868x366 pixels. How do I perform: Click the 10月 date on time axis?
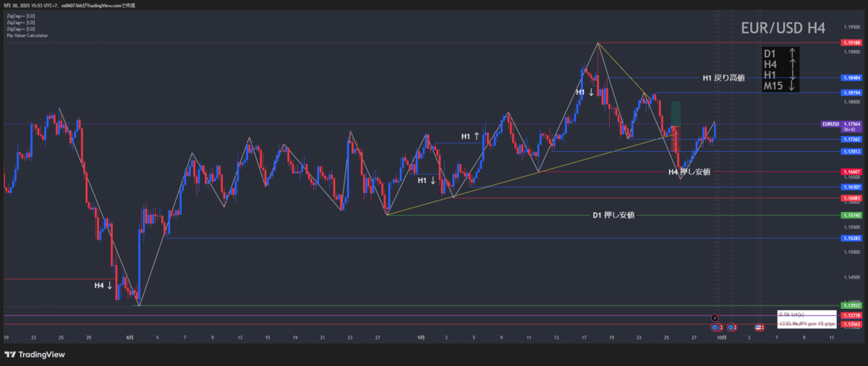[721, 338]
